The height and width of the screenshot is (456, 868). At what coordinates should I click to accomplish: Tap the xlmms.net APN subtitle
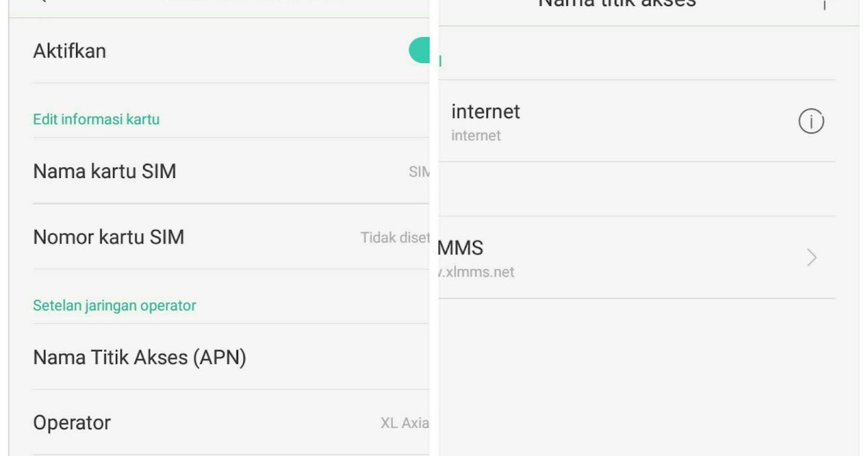pyautogui.click(x=477, y=273)
